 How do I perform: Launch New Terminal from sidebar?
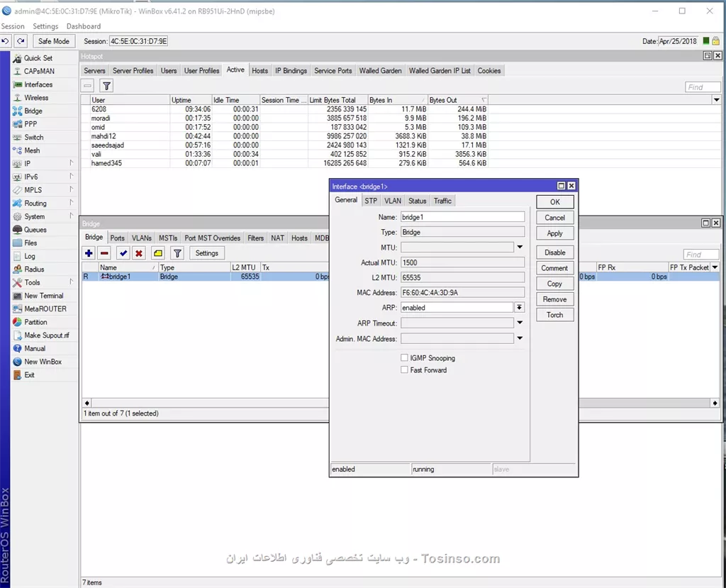tap(44, 296)
